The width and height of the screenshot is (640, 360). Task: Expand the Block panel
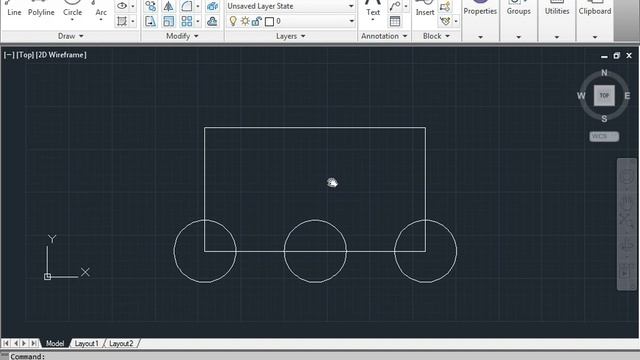[x=436, y=36]
